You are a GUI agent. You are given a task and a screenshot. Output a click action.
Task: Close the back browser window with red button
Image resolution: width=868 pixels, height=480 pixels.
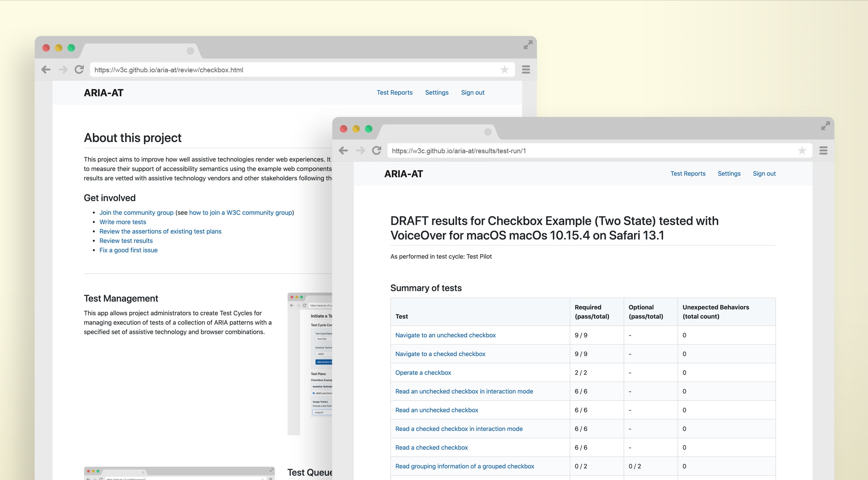click(46, 48)
